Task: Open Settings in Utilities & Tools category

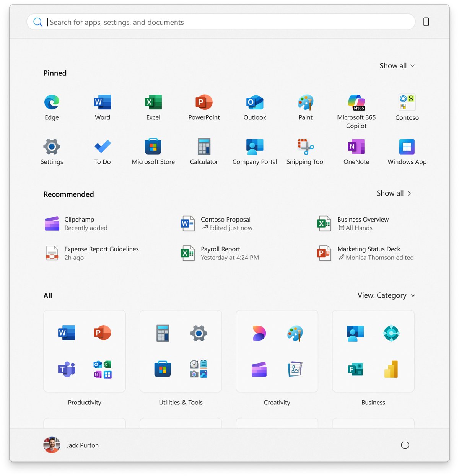Action: (199, 333)
